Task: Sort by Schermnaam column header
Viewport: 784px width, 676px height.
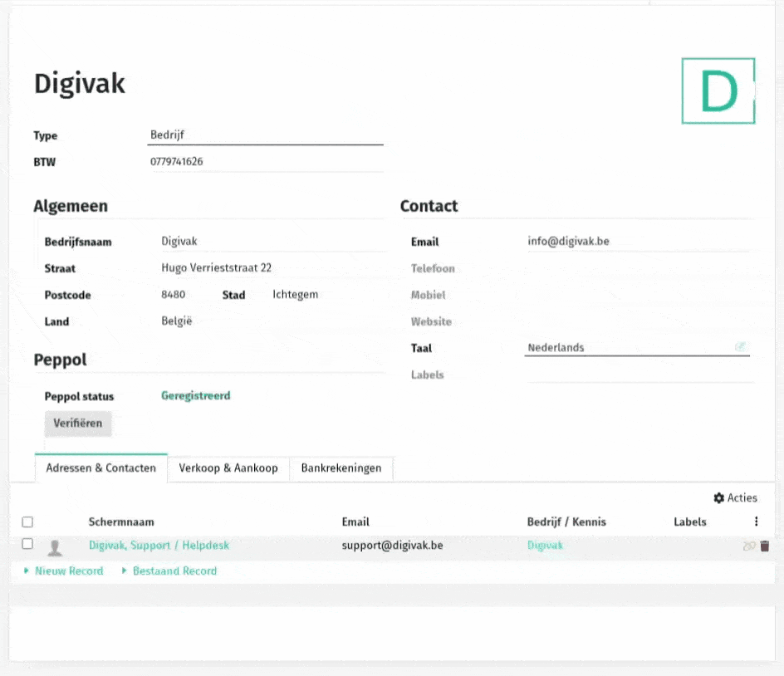Action: tap(121, 522)
